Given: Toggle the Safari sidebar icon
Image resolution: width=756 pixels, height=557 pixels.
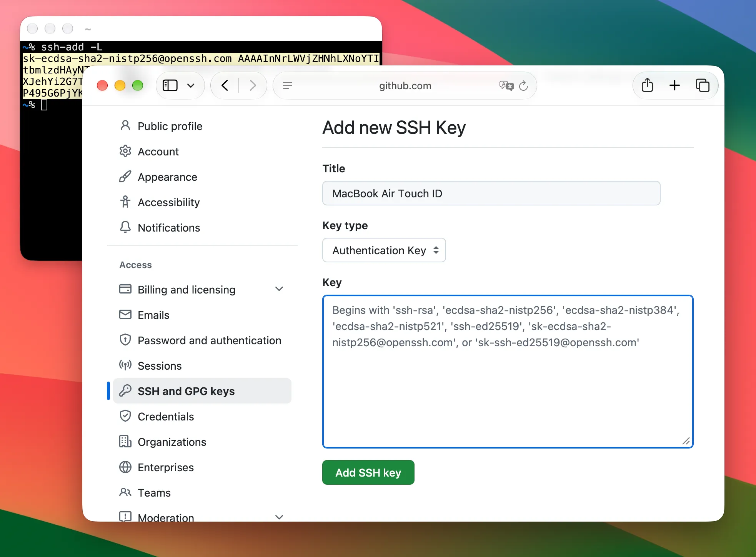Looking at the screenshot, I should 170,85.
